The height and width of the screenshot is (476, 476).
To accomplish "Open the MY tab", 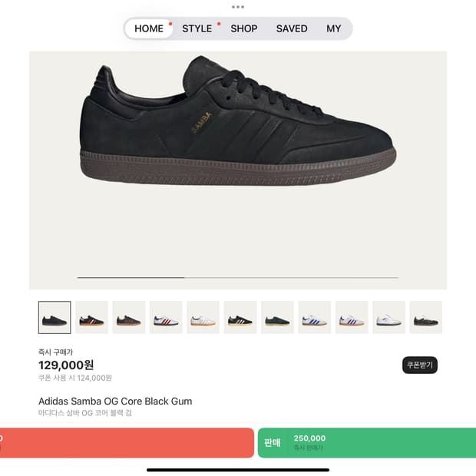I will pyautogui.click(x=334, y=28).
